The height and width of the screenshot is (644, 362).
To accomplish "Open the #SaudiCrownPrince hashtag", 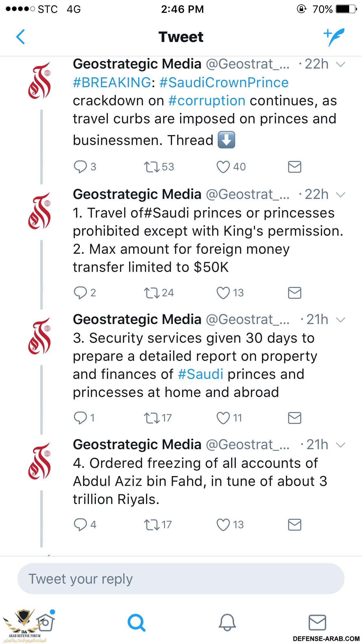I will pyautogui.click(x=224, y=83).
